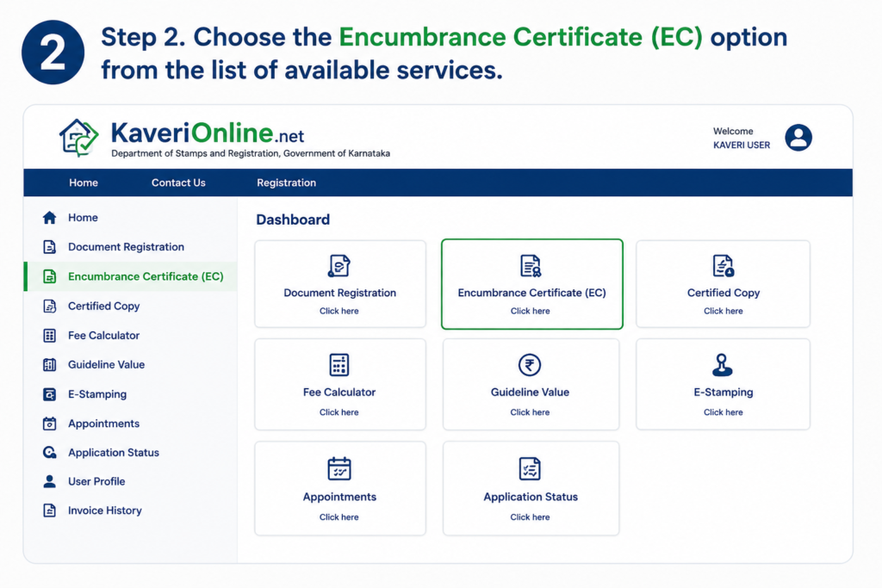Click Encumbrance Certificate (EC) card title
Image resolution: width=882 pixels, height=588 pixels.
(531, 293)
